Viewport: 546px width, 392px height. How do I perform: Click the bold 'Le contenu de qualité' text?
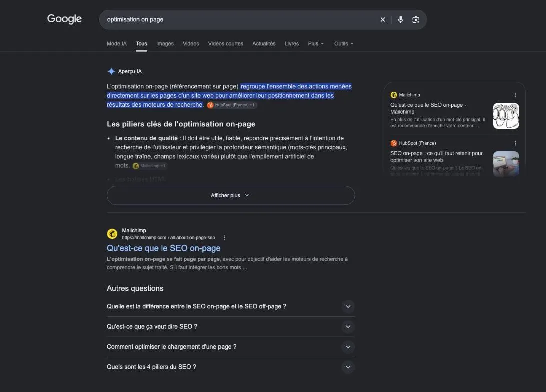tap(146, 138)
